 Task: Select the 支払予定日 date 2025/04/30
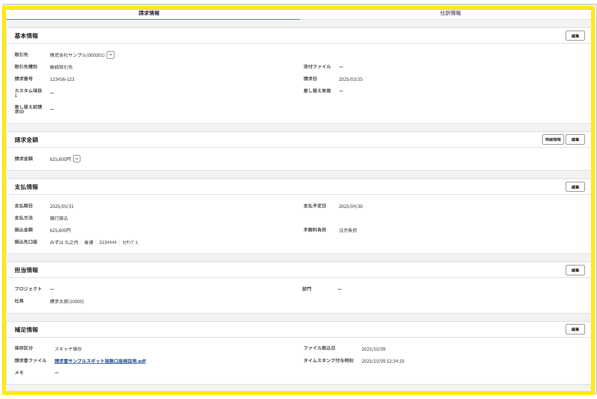pos(351,206)
